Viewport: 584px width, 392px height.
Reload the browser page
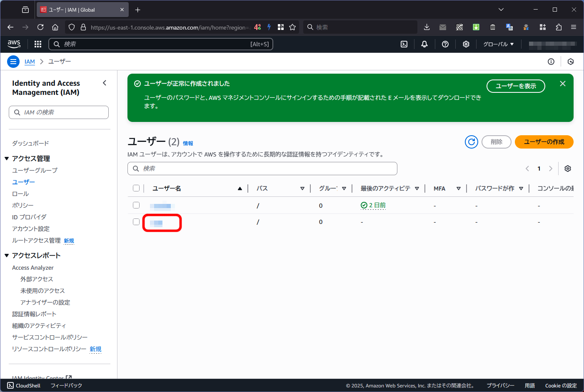click(x=40, y=27)
